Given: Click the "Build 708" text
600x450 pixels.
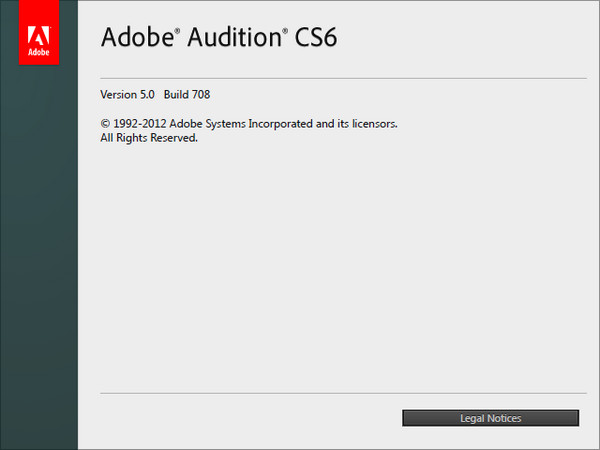Looking at the screenshot, I should point(187,95).
